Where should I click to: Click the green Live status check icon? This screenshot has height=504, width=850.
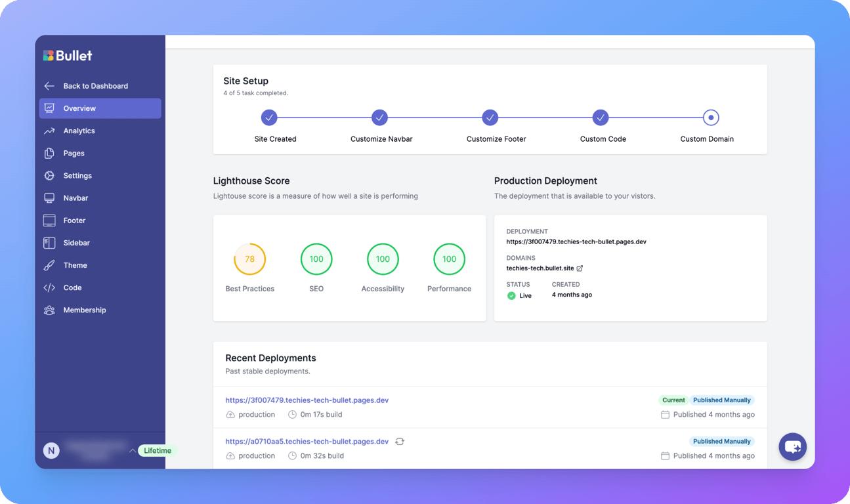tap(511, 296)
